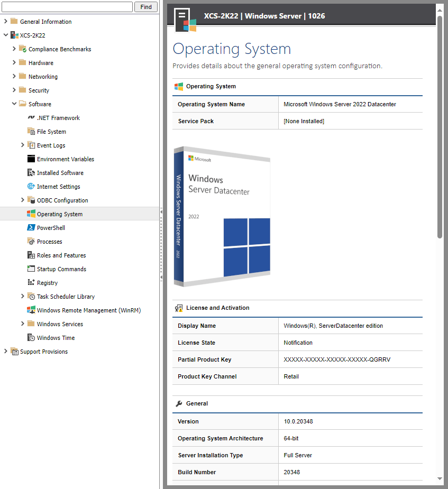
Task: Click the open Software folder icon
Action: tap(22, 104)
